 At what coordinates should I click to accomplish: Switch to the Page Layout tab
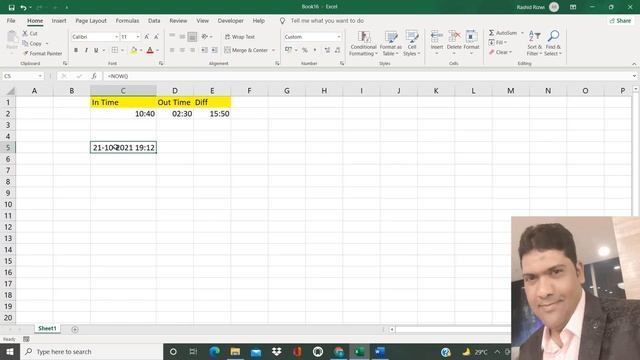tap(91, 20)
